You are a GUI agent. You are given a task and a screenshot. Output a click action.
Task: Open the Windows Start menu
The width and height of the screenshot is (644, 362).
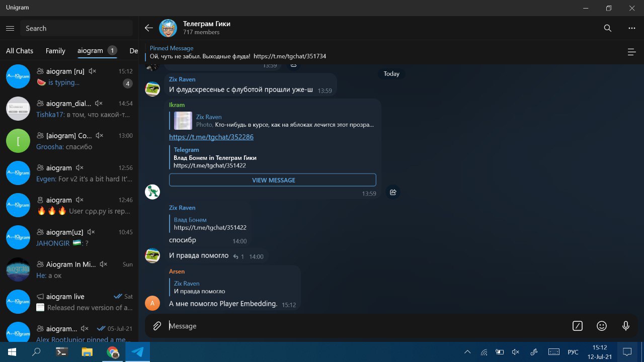[x=12, y=352]
